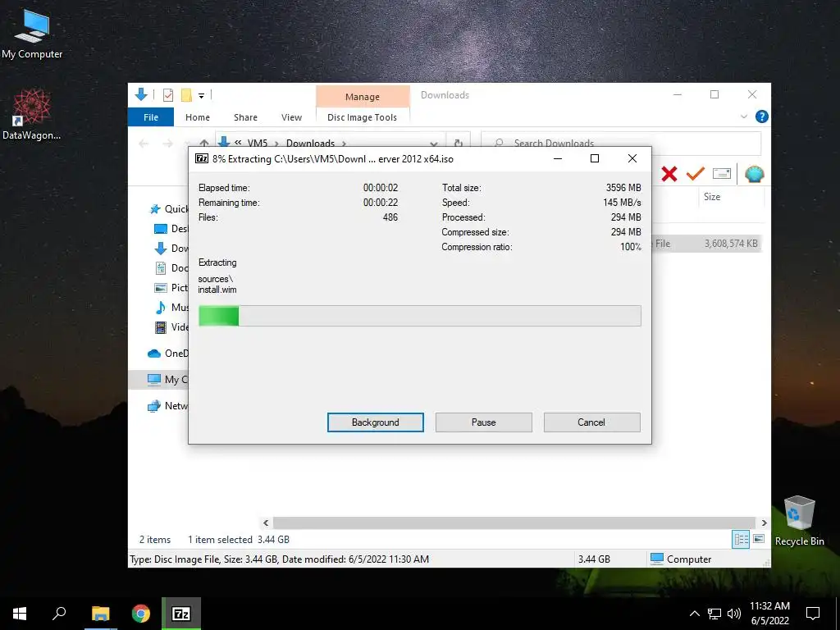Click the scroll left arrow
The image size is (840, 630).
(266, 523)
